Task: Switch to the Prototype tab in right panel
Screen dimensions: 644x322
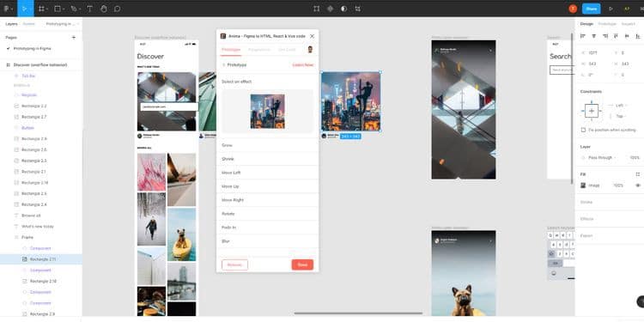Action: point(607,24)
